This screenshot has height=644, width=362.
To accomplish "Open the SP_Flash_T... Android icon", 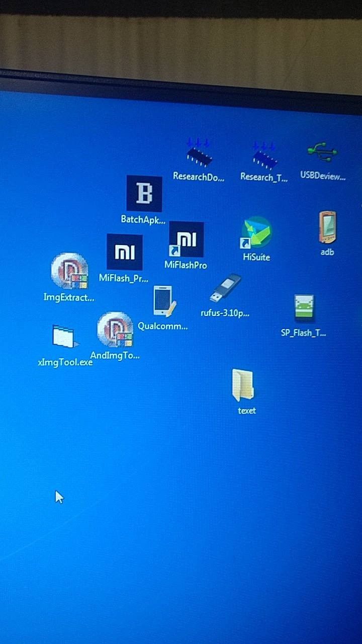I will 304,308.
